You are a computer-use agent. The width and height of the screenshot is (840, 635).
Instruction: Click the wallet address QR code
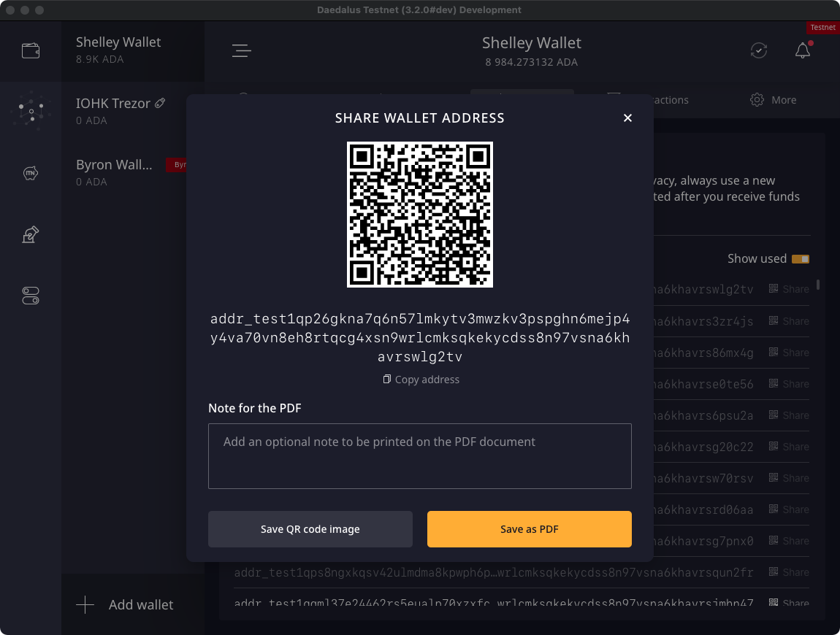420,215
